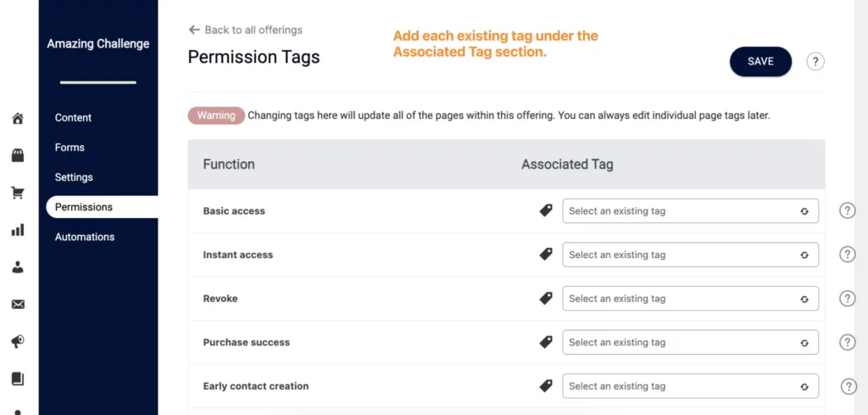The height and width of the screenshot is (415, 868).
Task: Open Instant access existing tag dropdown
Action: 690,255
